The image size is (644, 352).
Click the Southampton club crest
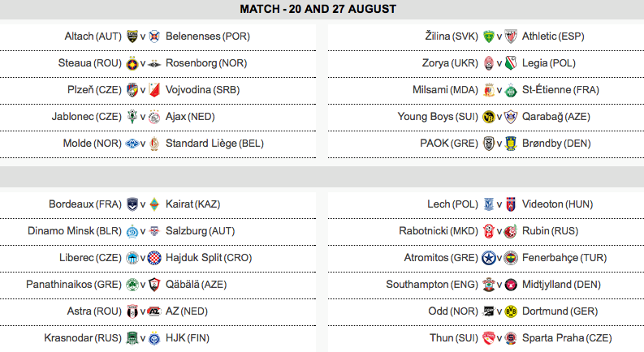(489, 285)
